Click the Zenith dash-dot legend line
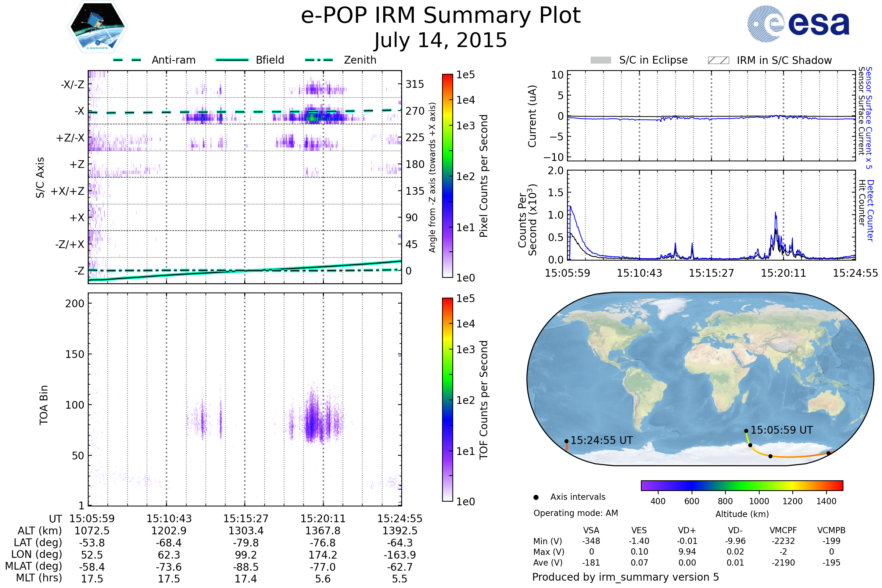Viewport: 882px width, 588px height. pyautogui.click(x=319, y=60)
